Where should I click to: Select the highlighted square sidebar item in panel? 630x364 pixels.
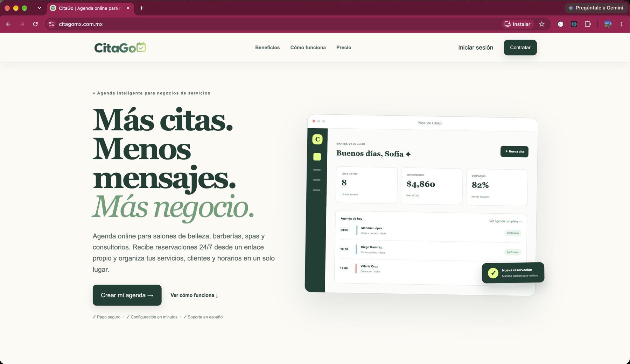tap(317, 157)
